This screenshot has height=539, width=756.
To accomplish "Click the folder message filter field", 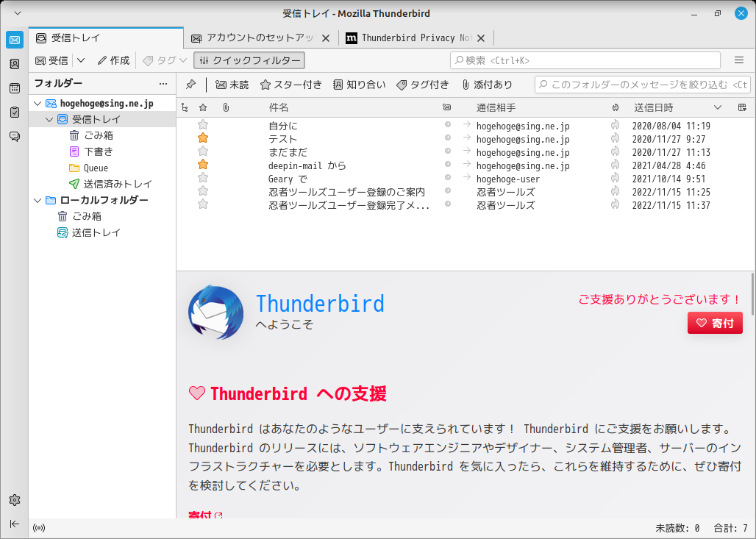I will click(642, 85).
